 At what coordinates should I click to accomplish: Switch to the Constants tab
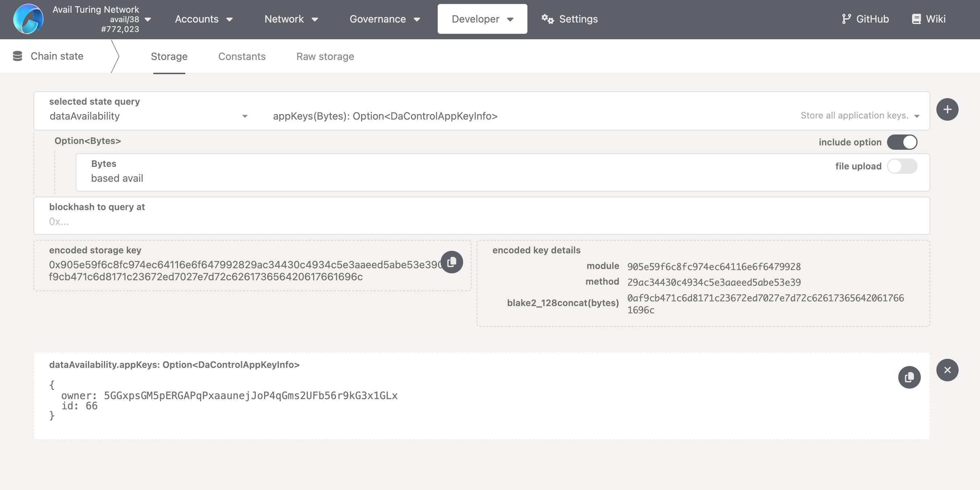242,57
